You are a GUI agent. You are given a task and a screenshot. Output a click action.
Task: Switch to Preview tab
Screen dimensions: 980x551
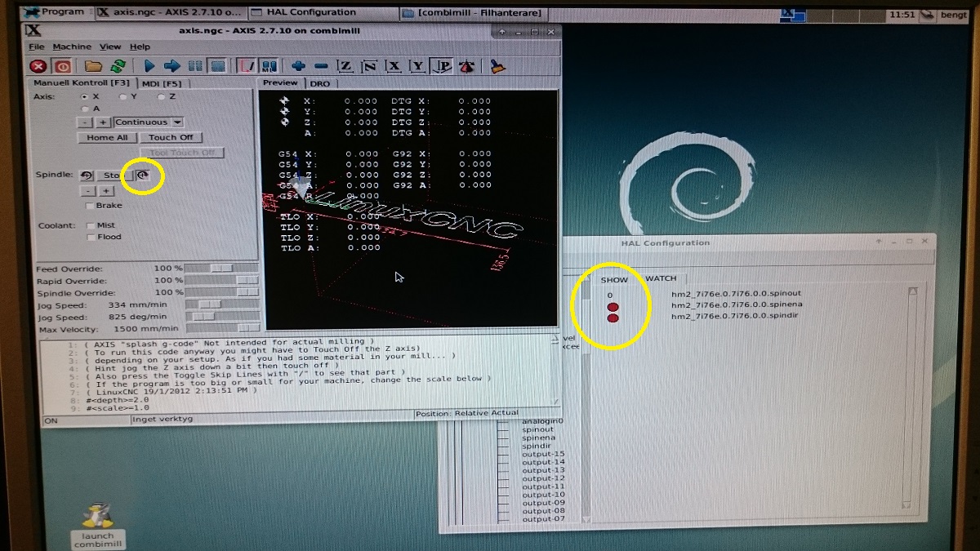[x=280, y=83]
